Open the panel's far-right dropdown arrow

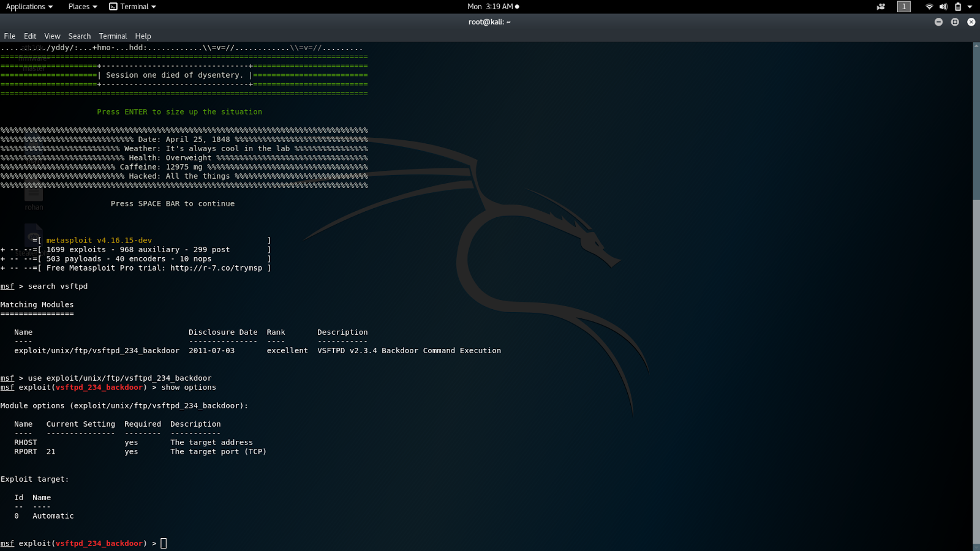click(x=971, y=7)
